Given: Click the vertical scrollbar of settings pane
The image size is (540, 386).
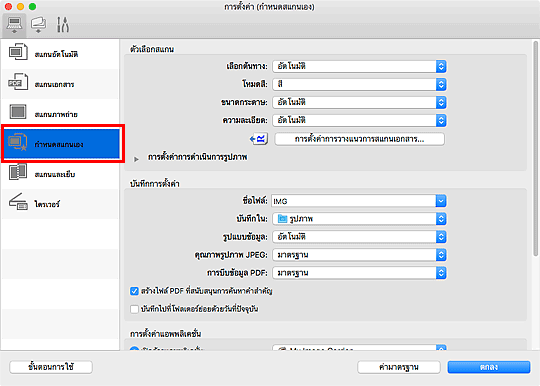Looking at the screenshot, I should click(535, 148).
